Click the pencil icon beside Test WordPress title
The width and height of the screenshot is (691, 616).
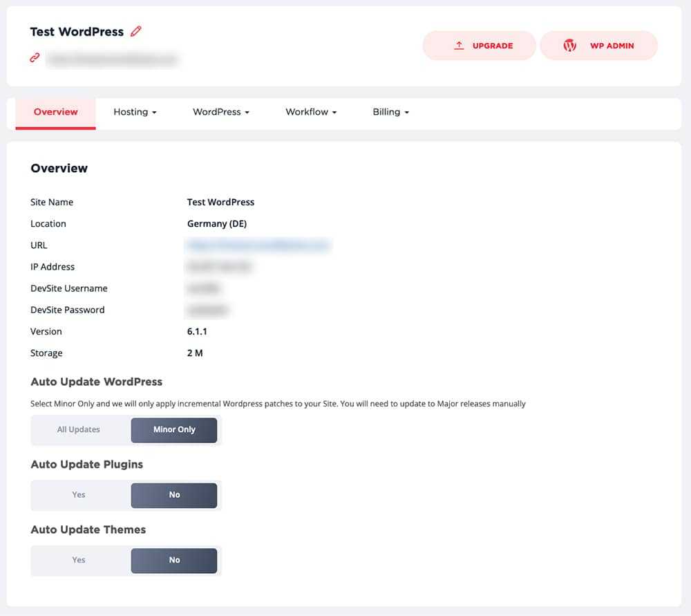pos(135,31)
